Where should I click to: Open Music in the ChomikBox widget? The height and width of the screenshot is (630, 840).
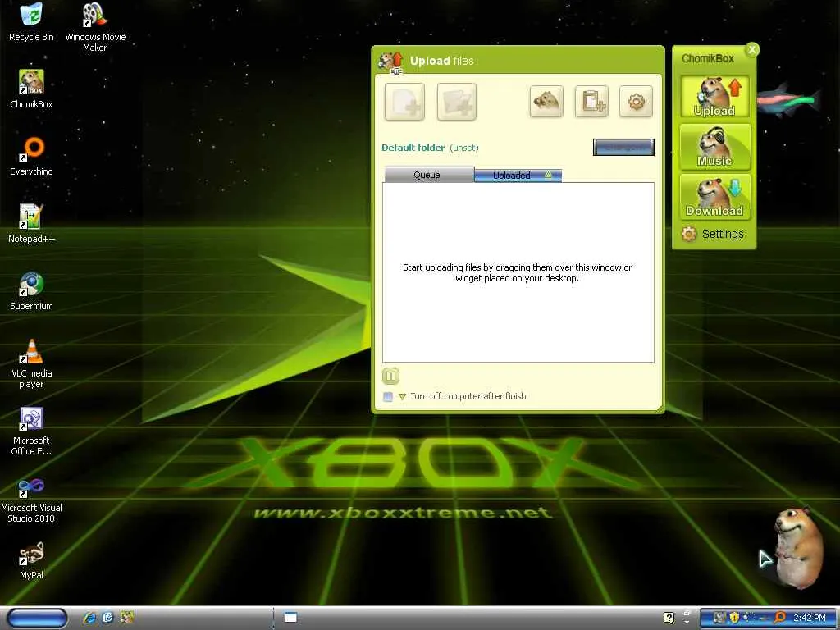(x=714, y=147)
